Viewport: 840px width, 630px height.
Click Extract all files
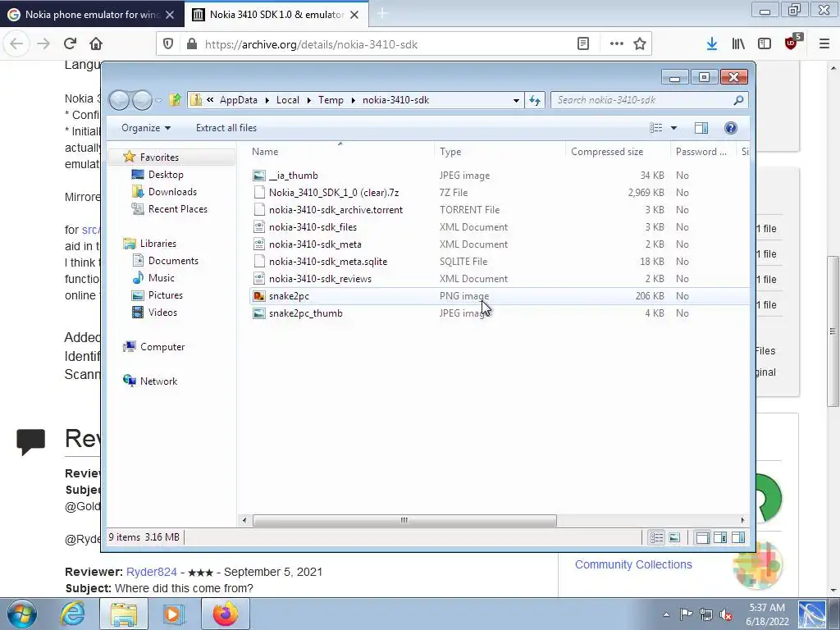pyautogui.click(x=226, y=127)
